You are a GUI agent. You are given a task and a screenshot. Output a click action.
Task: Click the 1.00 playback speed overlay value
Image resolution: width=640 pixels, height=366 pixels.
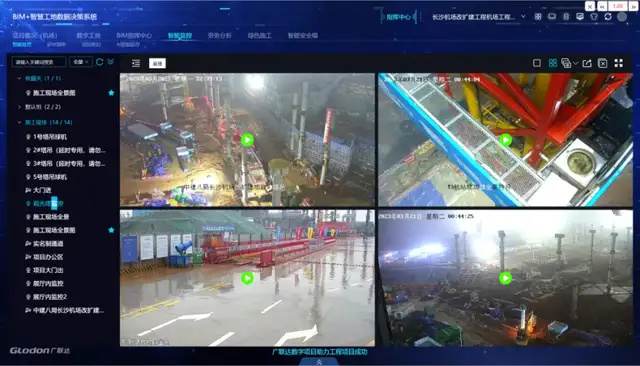point(618,6)
